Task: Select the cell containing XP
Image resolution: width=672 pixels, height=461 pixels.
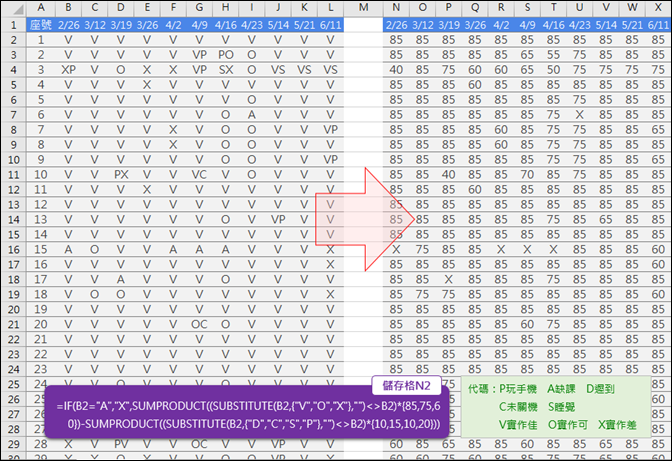Action: coord(68,70)
